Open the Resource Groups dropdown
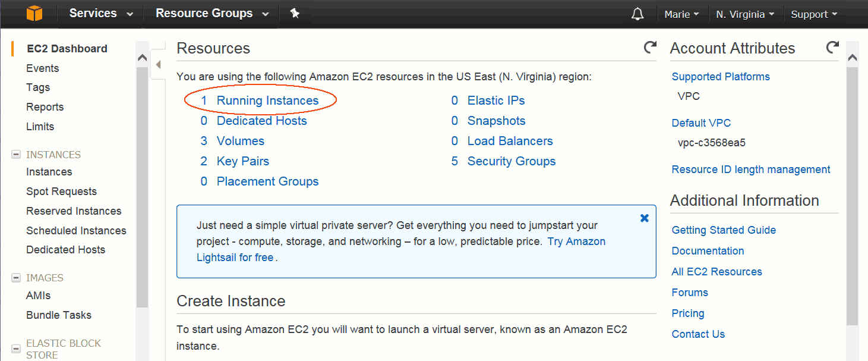This screenshot has width=868, height=361. tap(212, 14)
